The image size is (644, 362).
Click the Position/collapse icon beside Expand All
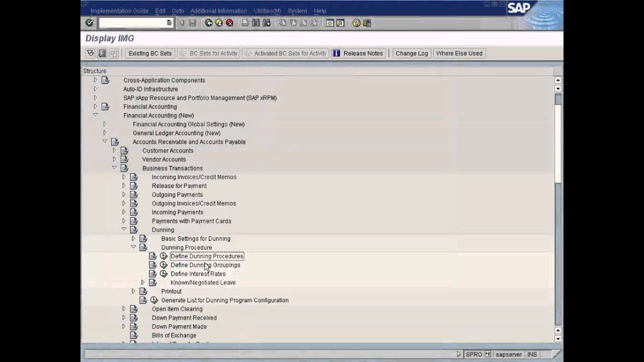102,53
